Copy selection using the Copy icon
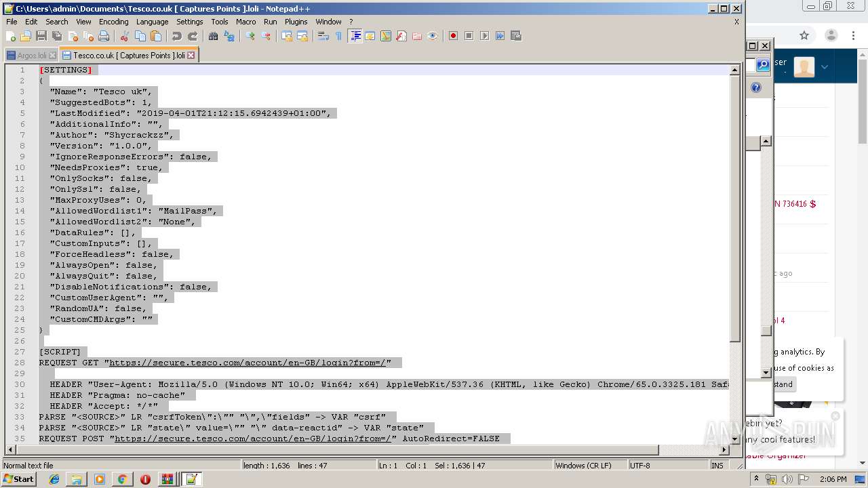868x488 pixels. pyautogui.click(x=140, y=36)
